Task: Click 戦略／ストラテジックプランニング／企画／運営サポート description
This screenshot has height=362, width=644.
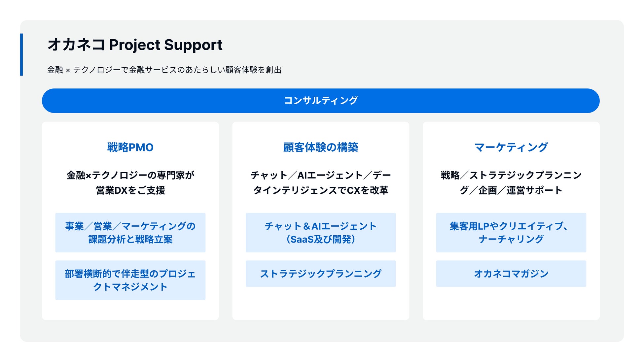Action: pyautogui.click(x=511, y=182)
